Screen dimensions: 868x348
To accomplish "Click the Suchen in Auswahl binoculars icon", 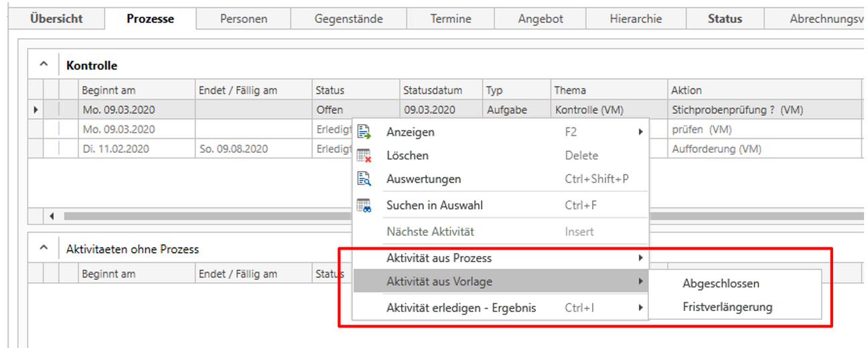I will (364, 205).
